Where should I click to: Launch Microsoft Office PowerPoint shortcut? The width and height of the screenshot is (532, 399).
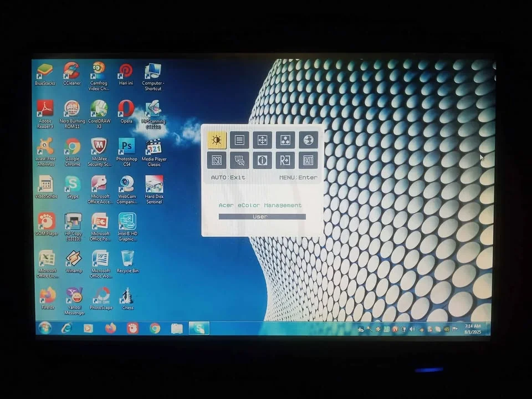(100, 227)
